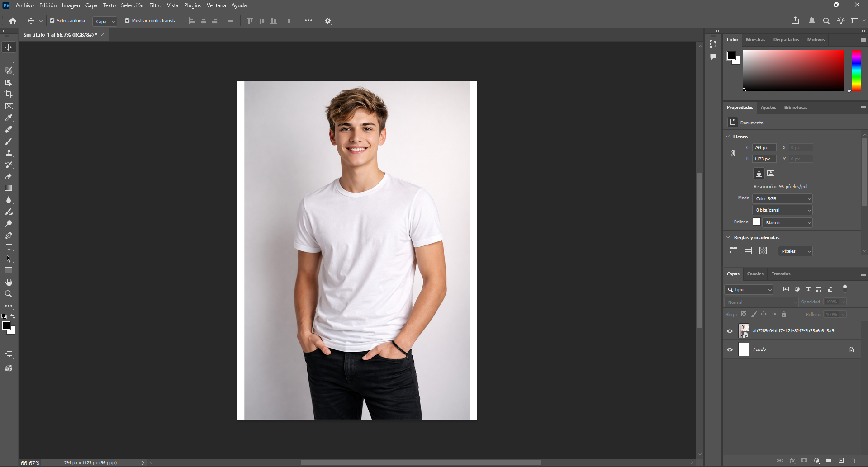The image size is (868, 467).
Task: Activate the Eyedropper tool
Action: click(9, 118)
